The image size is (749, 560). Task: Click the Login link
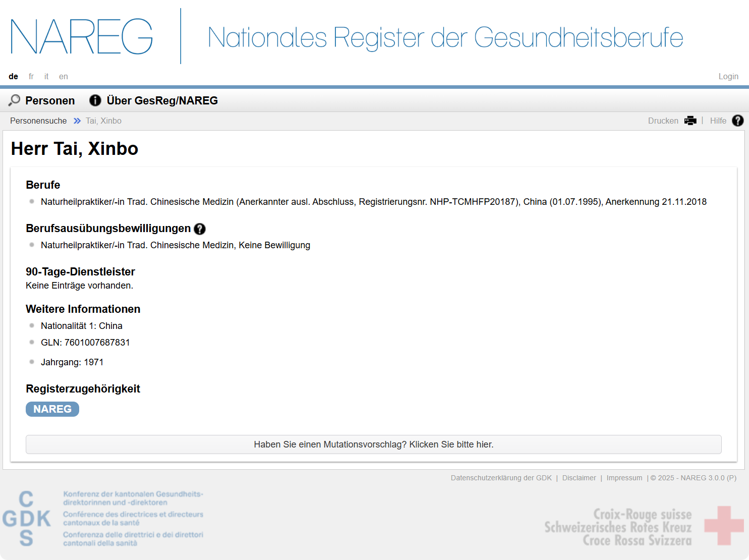pyautogui.click(x=728, y=76)
